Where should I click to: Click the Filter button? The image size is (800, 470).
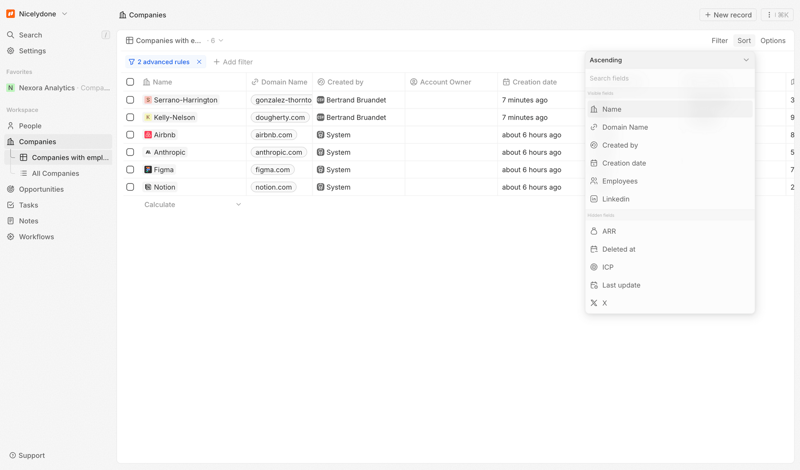tap(719, 40)
